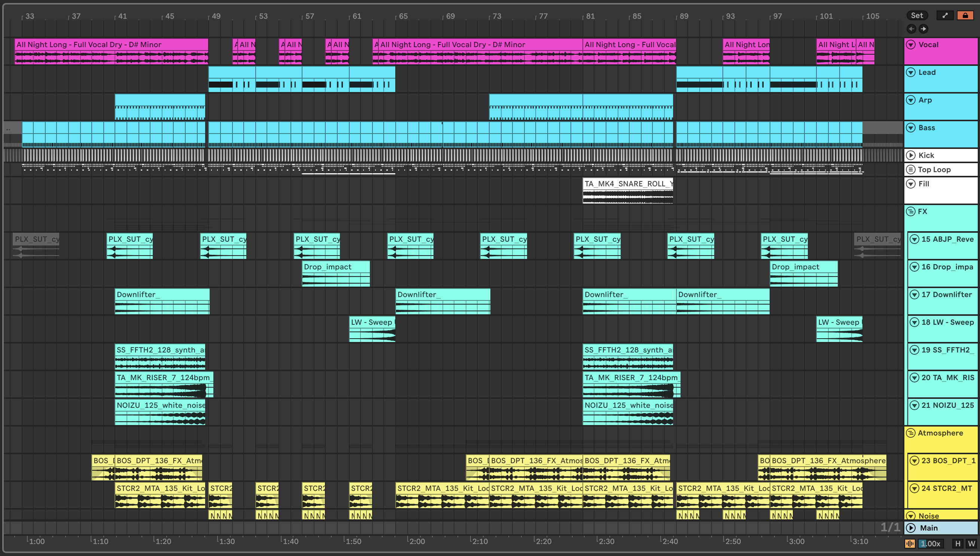980x556 pixels.
Task: Click the W optimize width button
Action: (x=971, y=543)
